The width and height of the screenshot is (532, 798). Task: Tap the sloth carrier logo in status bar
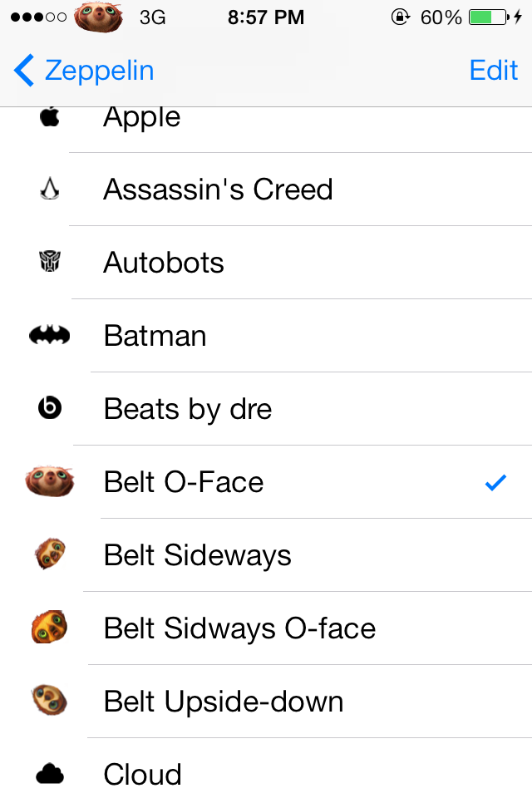click(x=98, y=17)
